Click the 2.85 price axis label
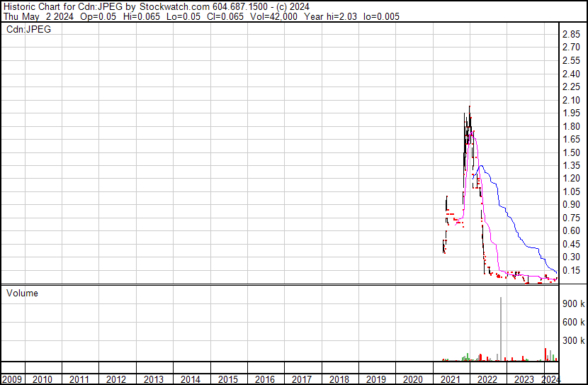The image size is (588, 385). [571, 35]
